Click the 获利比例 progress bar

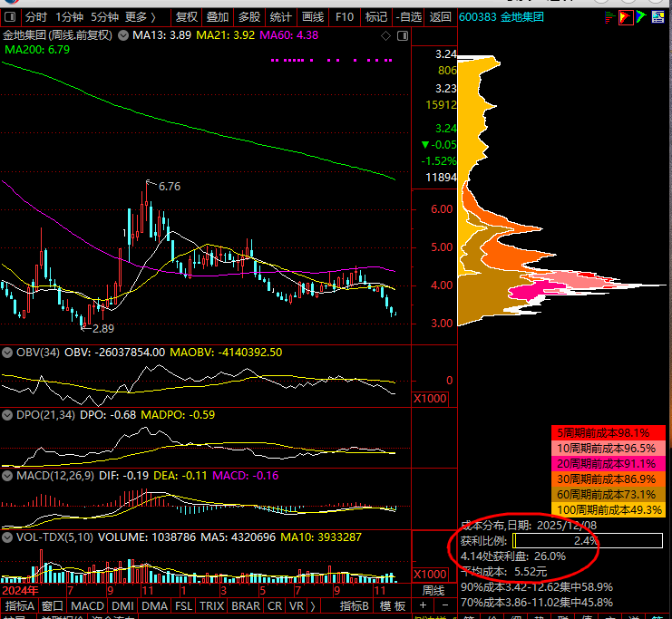[588, 541]
